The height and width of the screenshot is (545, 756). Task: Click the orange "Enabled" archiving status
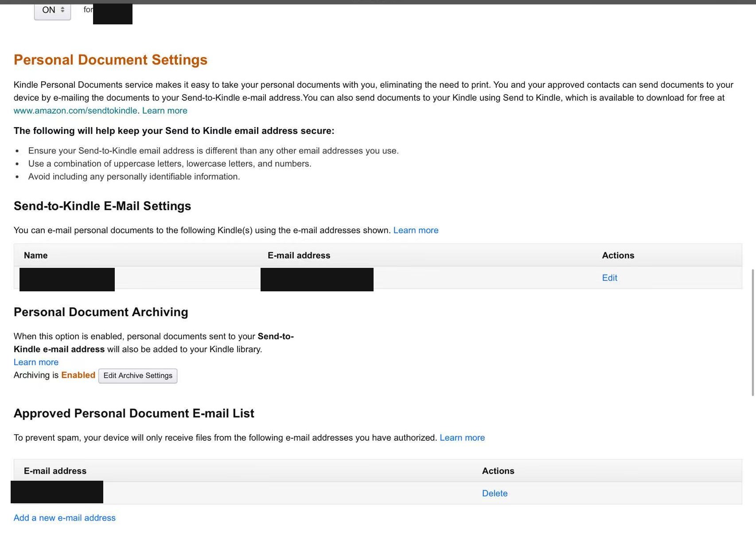point(78,375)
